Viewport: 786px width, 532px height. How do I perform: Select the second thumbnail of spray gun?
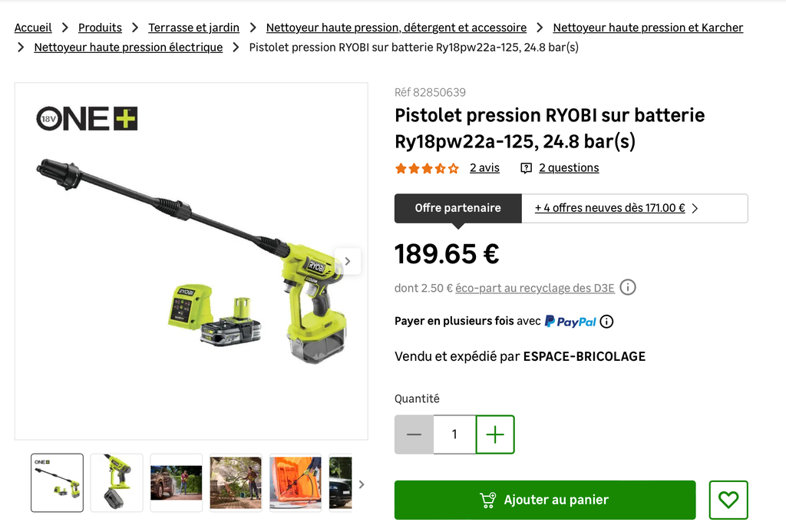pos(117,483)
